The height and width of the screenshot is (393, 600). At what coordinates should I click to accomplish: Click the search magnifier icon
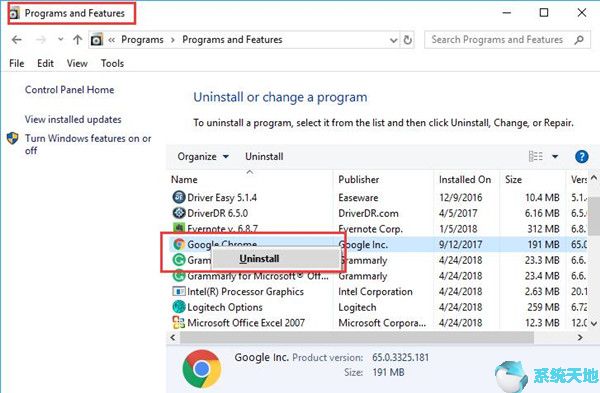(579, 39)
